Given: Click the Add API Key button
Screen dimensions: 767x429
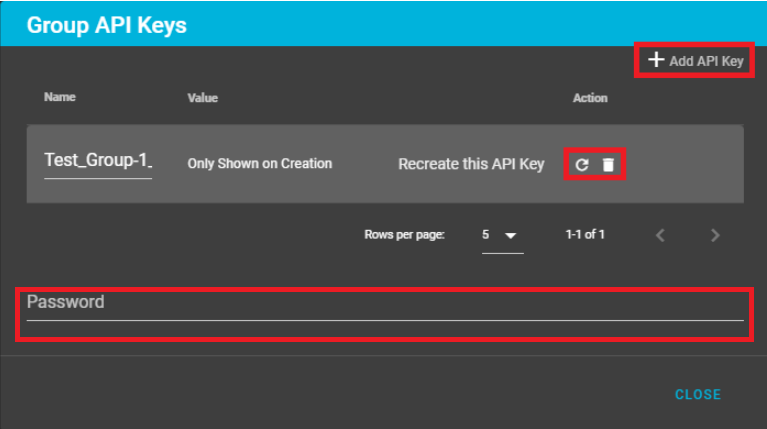Looking at the screenshot, I should coord(696,61).
